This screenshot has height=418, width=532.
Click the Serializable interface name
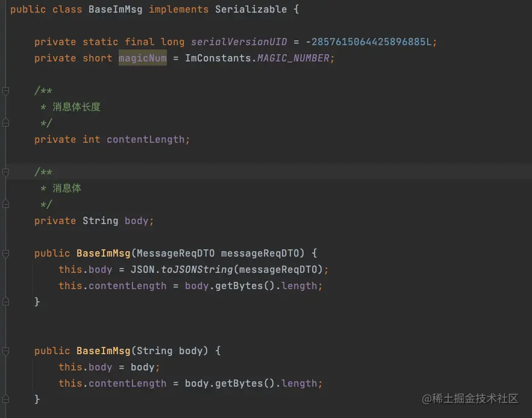[x=251, y=9]
